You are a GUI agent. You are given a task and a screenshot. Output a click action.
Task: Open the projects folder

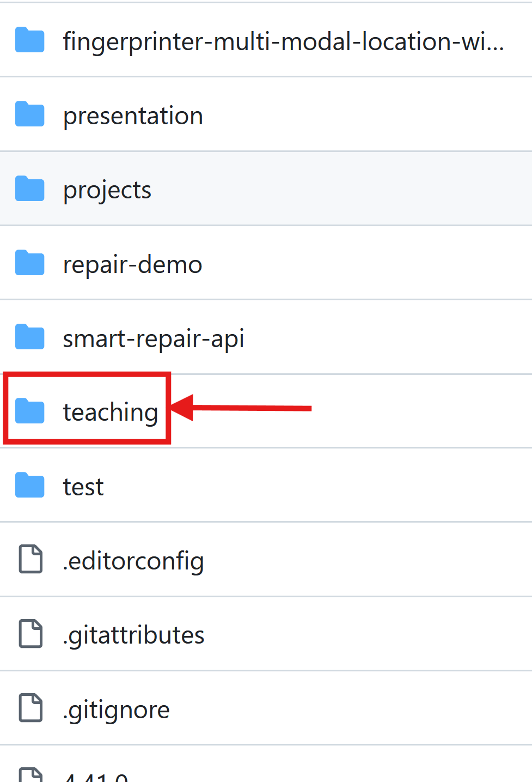point(107,189)
